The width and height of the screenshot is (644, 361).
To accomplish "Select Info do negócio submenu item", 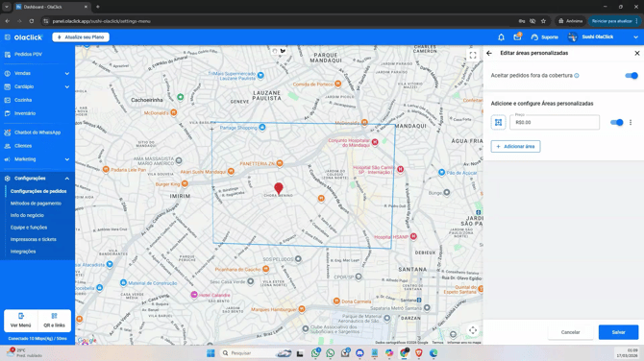I will [x=27, y=215].
